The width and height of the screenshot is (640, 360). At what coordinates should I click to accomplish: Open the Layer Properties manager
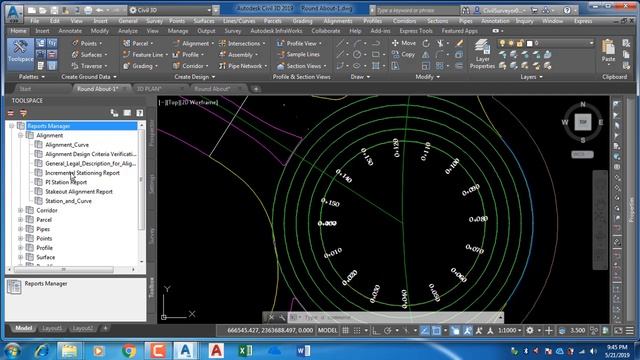[x=482, y=54]
